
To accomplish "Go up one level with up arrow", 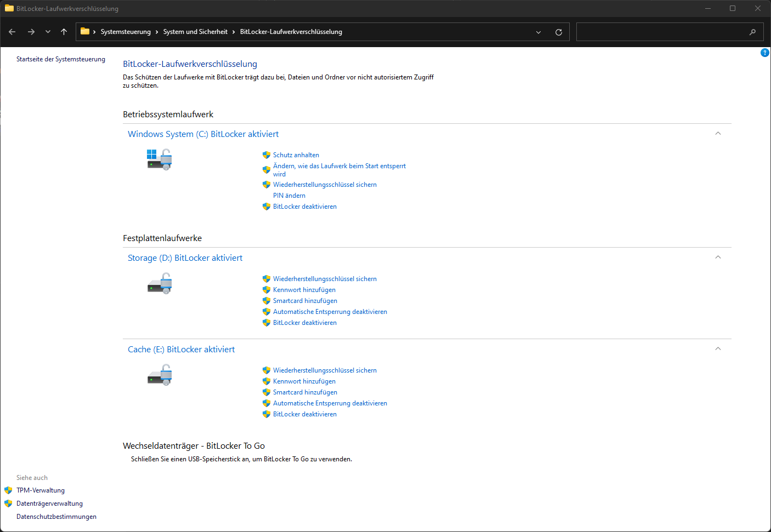I will (x=64, y=32).
